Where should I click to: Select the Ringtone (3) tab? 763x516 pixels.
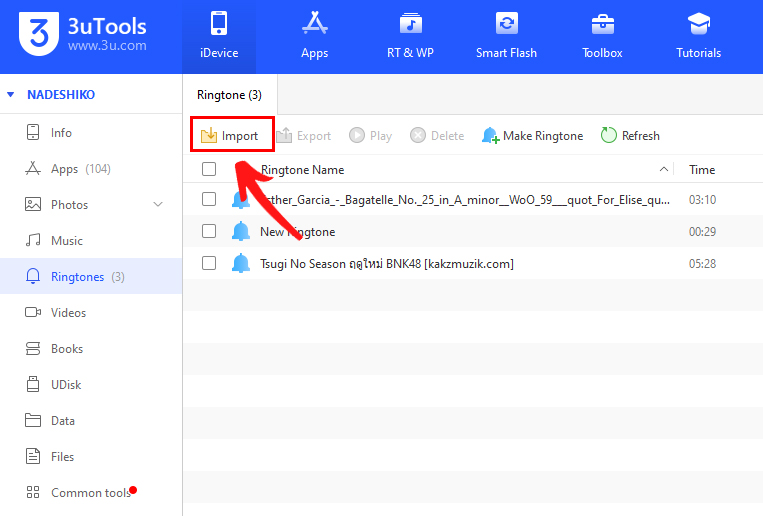click(229, 95)
